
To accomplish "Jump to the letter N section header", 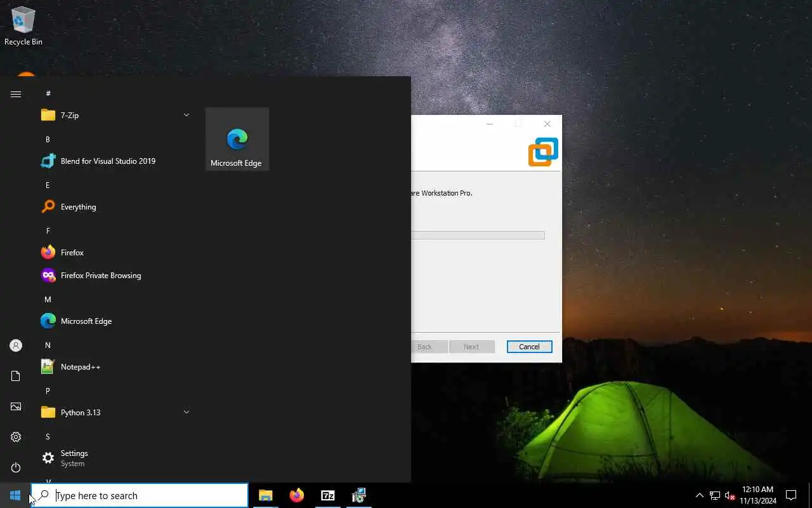I will (x=48, y=345).
